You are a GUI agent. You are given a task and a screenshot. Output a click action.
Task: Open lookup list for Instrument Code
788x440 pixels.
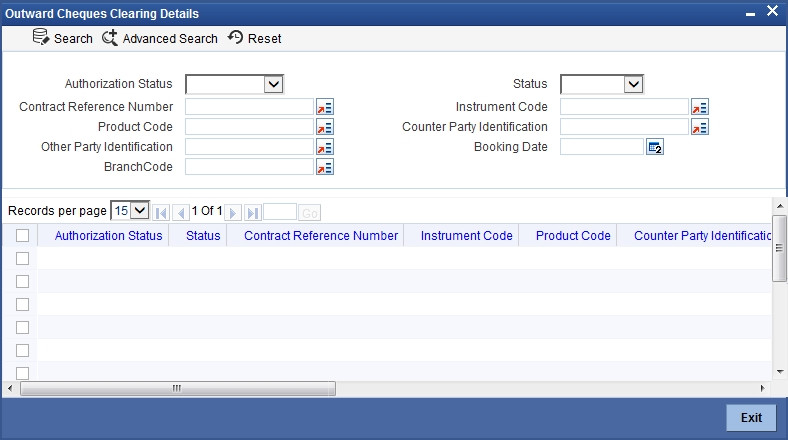click(x=700, y=107)
